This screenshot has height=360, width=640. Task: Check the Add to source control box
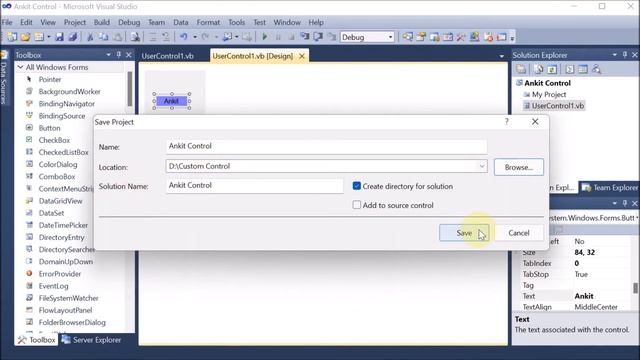356,205
